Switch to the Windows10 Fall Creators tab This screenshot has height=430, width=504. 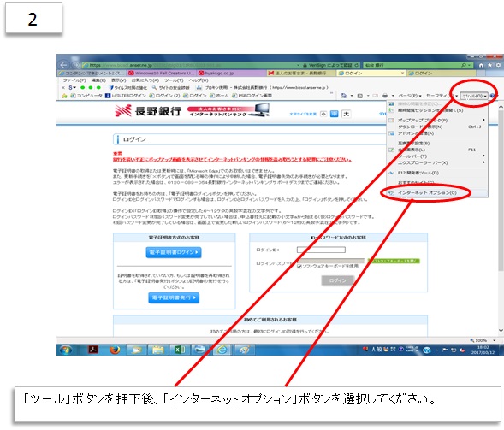coord(162,74)
